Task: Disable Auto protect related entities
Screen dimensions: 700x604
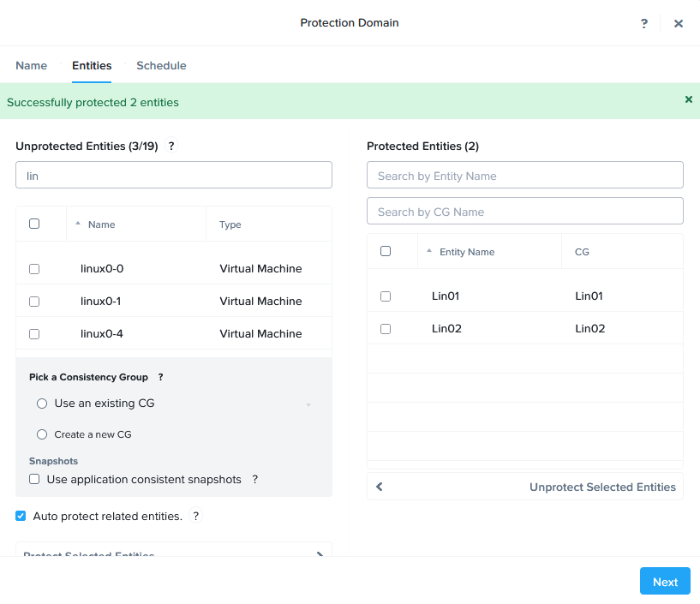Action: [21, 516]
